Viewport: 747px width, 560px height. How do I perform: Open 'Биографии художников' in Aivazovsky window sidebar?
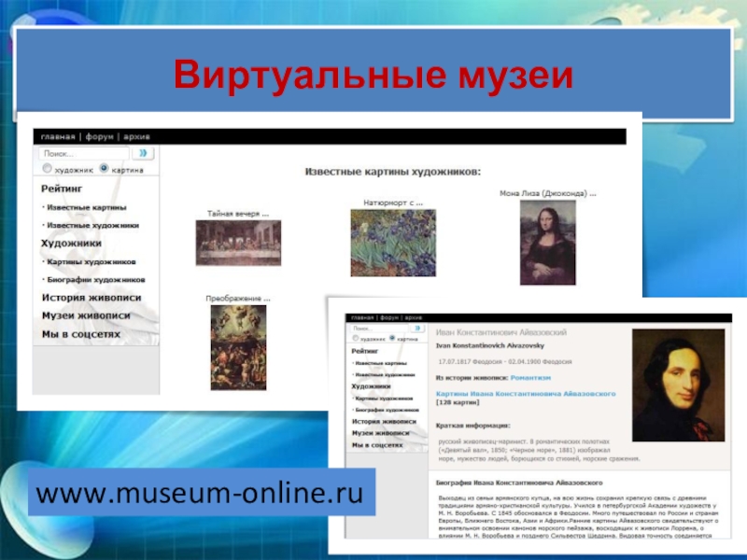(x=387, y=410)
